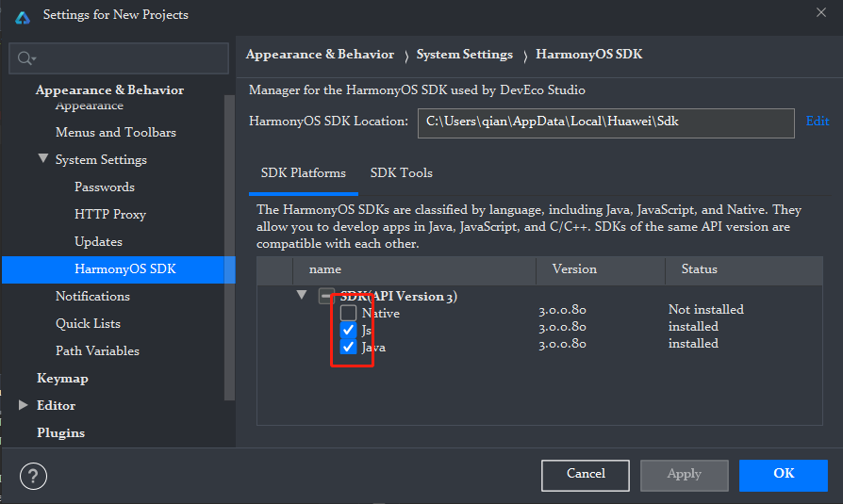Uncheck the Java SDK checkbox
Image resolution: width=843 pixels, height=504 pixels.
[x=348, y=347]
